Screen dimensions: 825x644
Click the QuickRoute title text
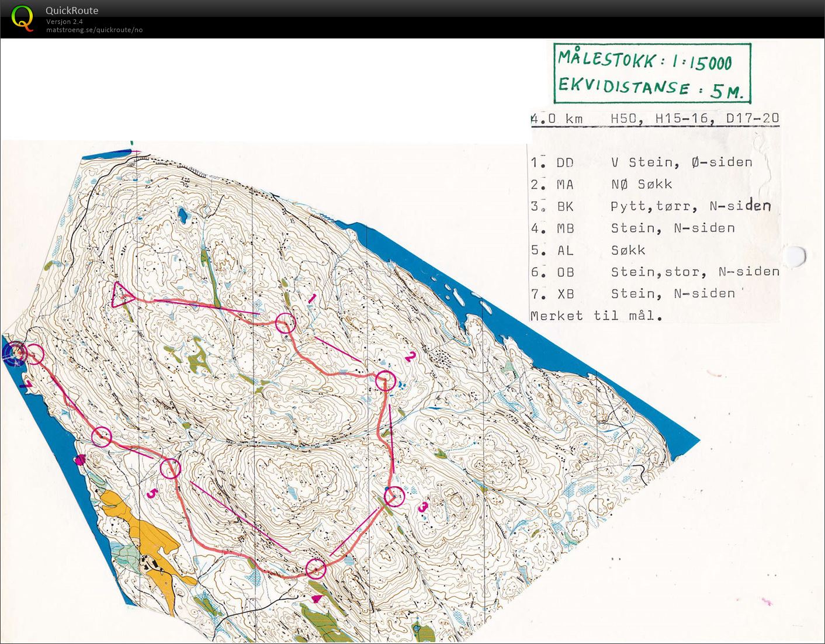coord(72,10)
